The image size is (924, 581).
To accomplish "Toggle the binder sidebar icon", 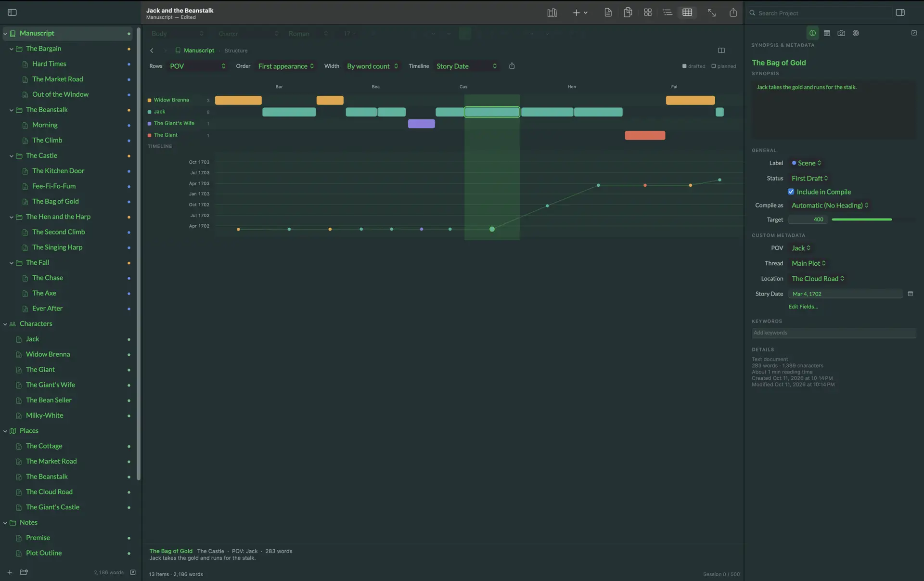I will click(13, 13).
